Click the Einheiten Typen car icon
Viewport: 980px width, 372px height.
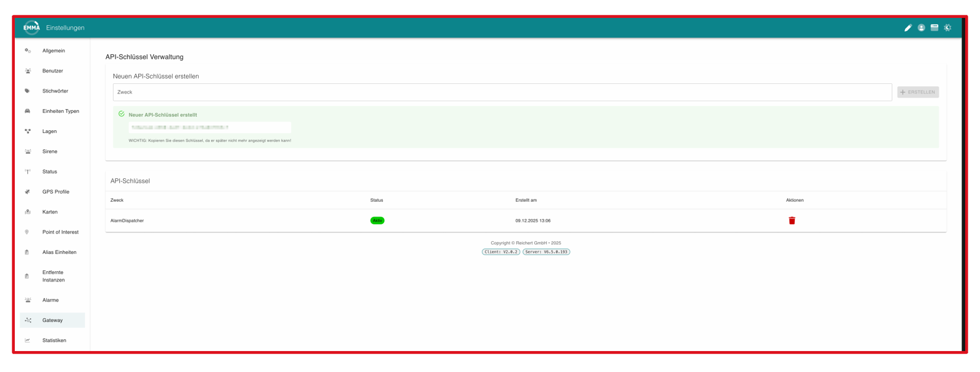(28, 111)
